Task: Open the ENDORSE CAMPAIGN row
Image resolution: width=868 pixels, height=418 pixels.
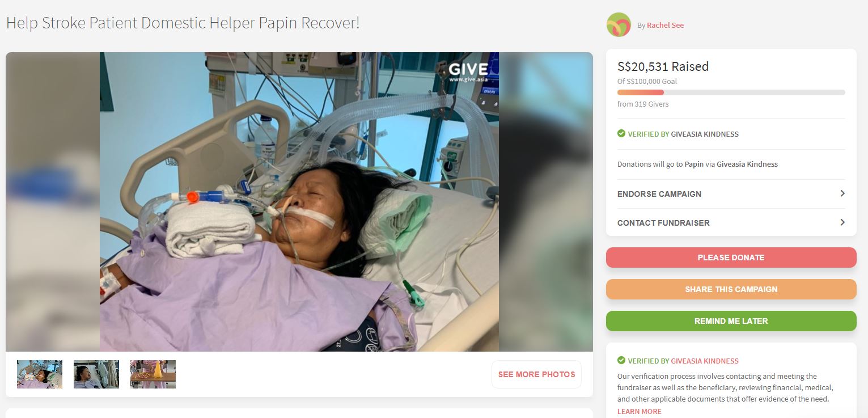Action: pyautogui.click(x=731, y=194)
